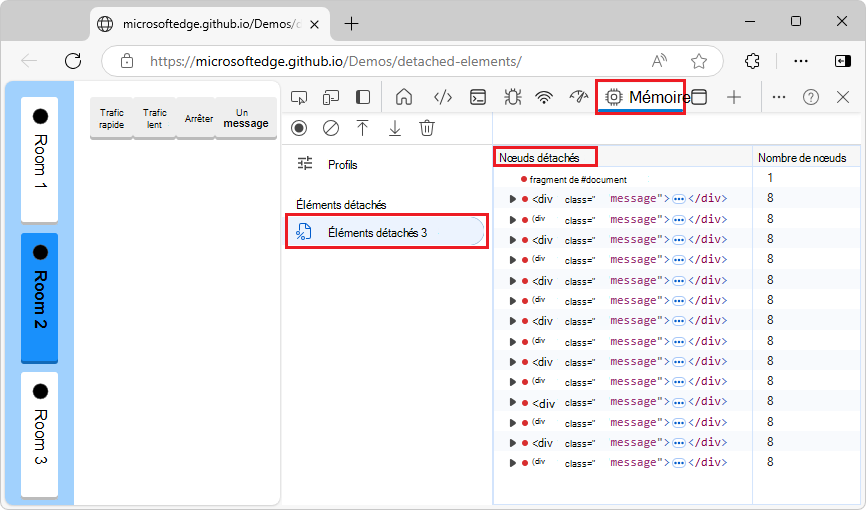Open the browser Extensions icon
Viewport: 866px width, 510px height.
pos(752,61)
